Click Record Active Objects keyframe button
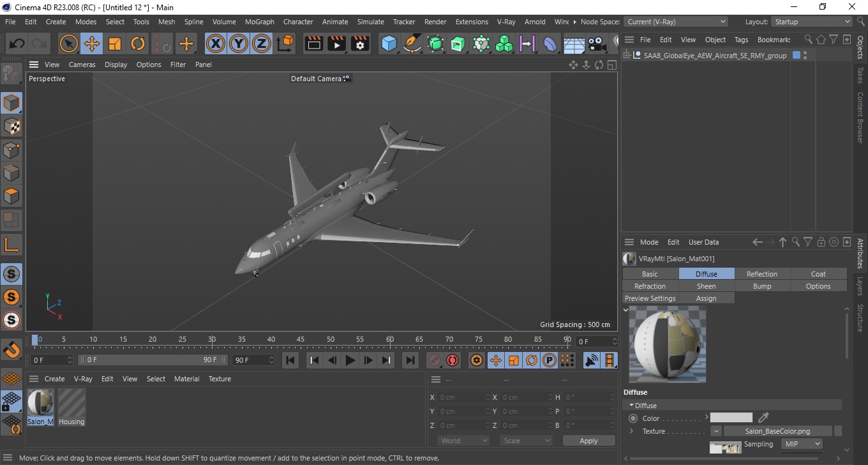The height and width of the screenshot is (465, 868). pyautogui.click(x=435, y=360)
